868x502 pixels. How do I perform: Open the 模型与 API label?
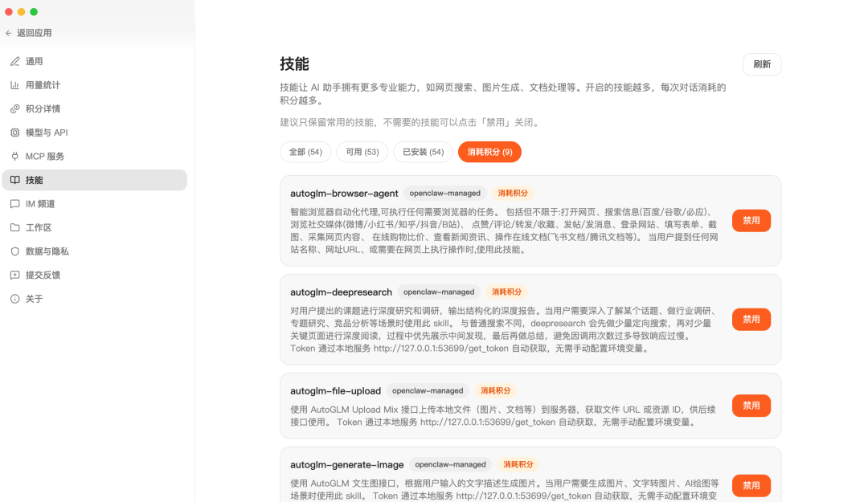tap(47, 133)
